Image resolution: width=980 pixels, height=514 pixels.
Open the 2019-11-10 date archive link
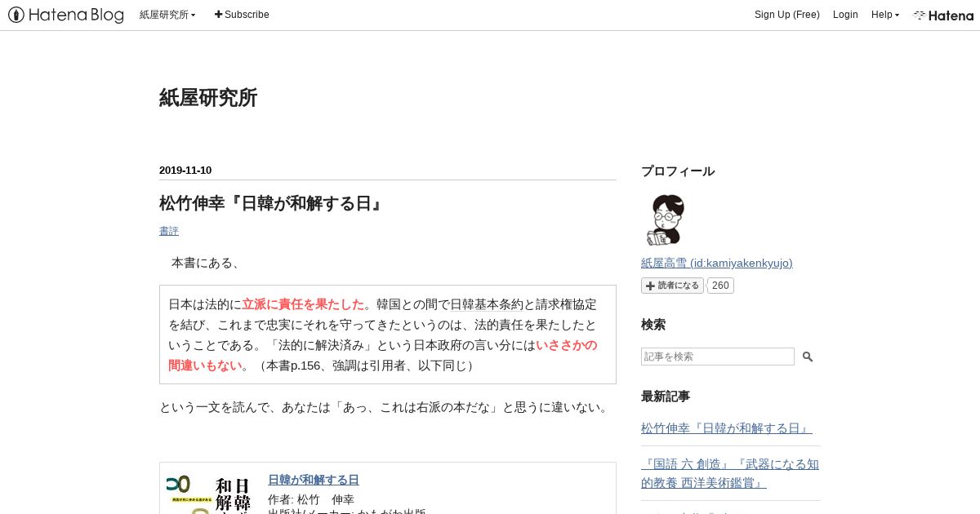[185, 171]
